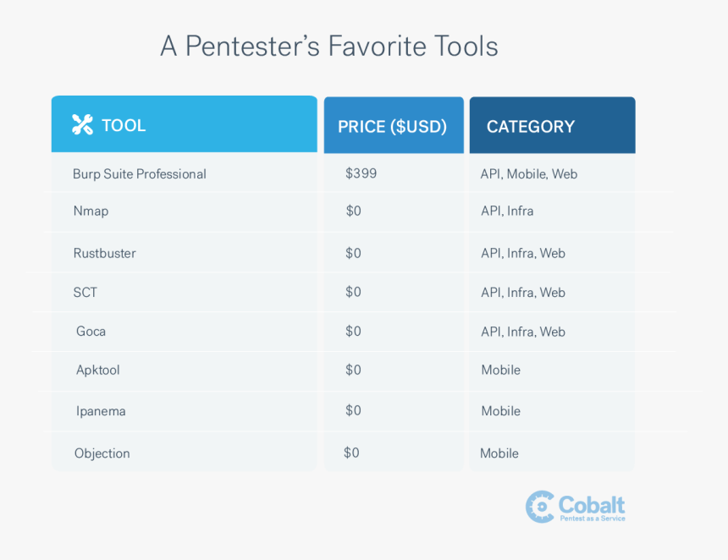The height and width of the screenshot is (560, 728).
Task: Click the SCT tool name
Action: (85, 293)
